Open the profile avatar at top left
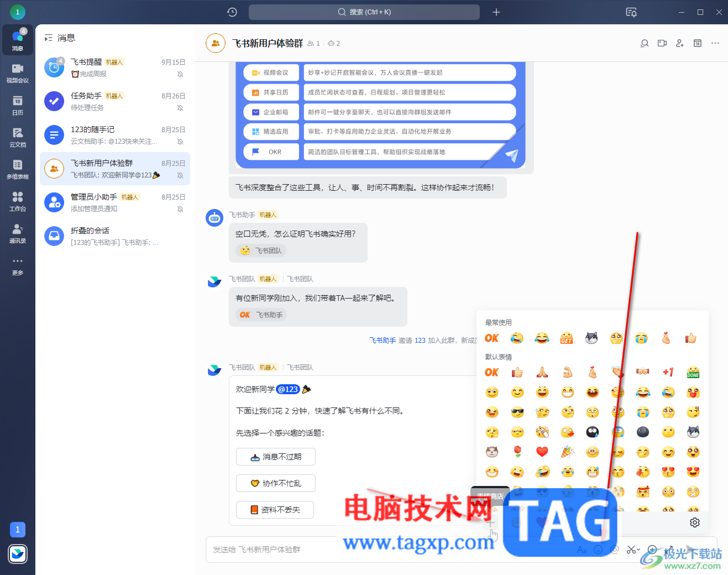728x575 pixels. pyautogui.click(x=18, y=12)
